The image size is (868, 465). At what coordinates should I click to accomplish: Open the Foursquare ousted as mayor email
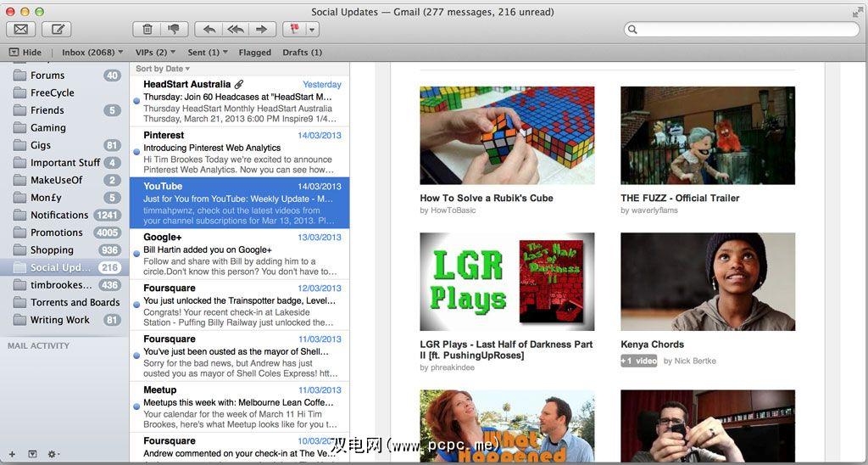(x=240, y=356)
